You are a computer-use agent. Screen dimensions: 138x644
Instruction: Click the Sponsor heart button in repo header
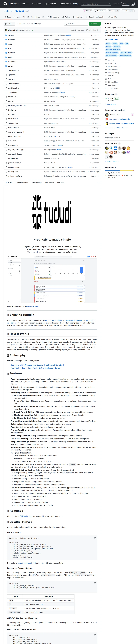[x=88, y=11]
